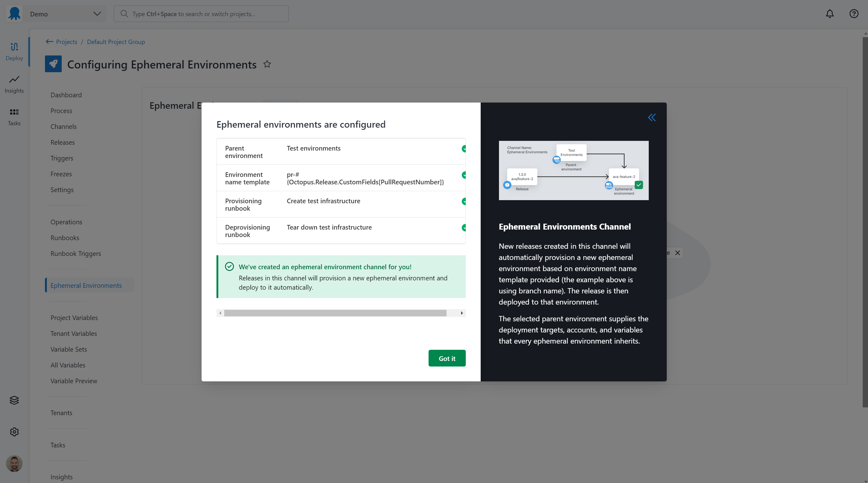Open project Settings menu item
The height and width of the screenshot is (483, 868).
[62, 190]
